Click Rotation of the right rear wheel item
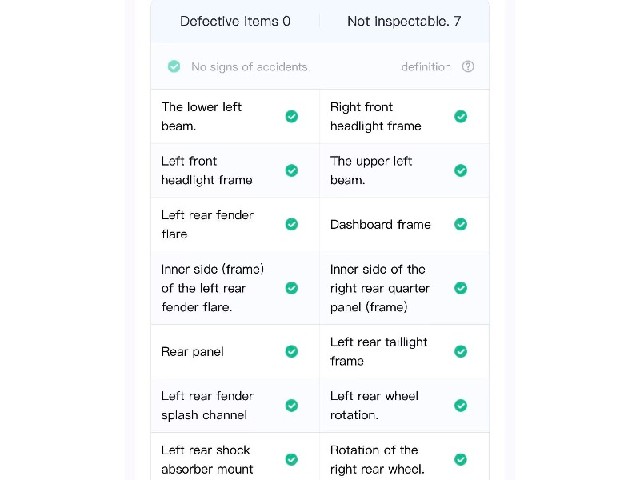This screenshot has height=480, width=640. (404, 457)
